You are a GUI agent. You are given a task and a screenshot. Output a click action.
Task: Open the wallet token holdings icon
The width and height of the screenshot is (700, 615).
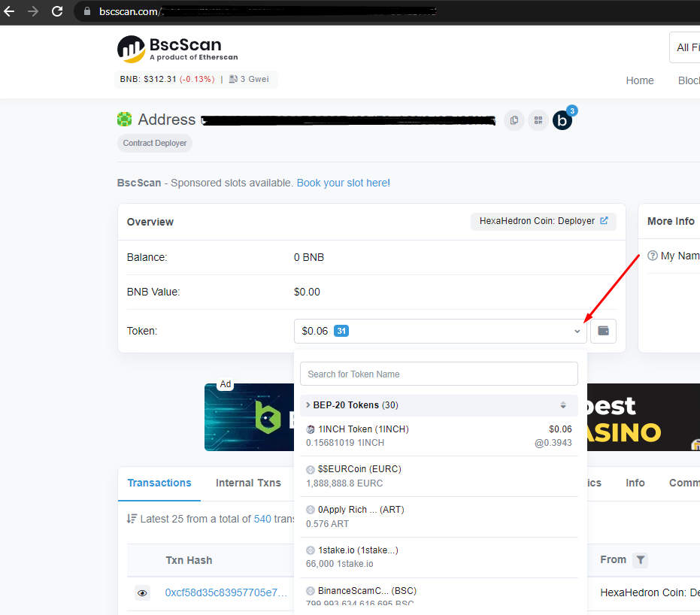(x=603, y=331)
